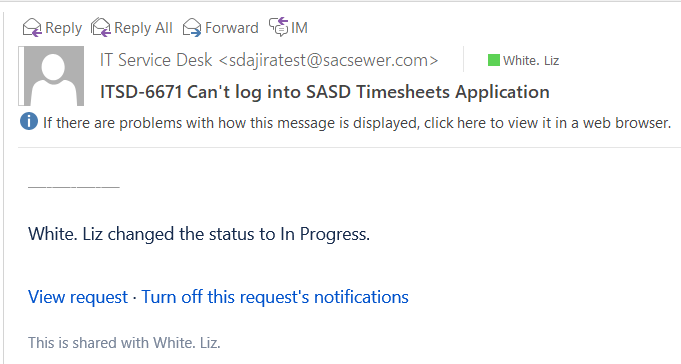Image resolution: width=681 pixels, height=364 pixels.
Task: Click the info bar to view message in browser
Action: click(x=357, y=123)
